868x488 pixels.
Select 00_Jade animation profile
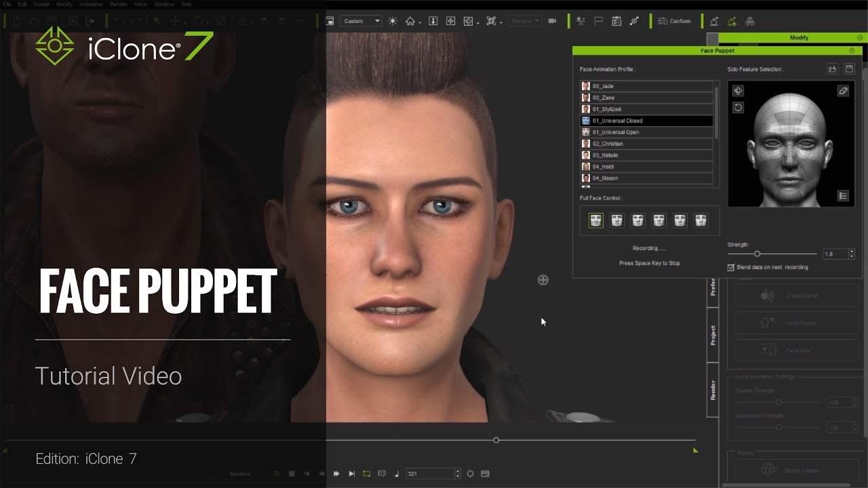(x=647, y=86)
